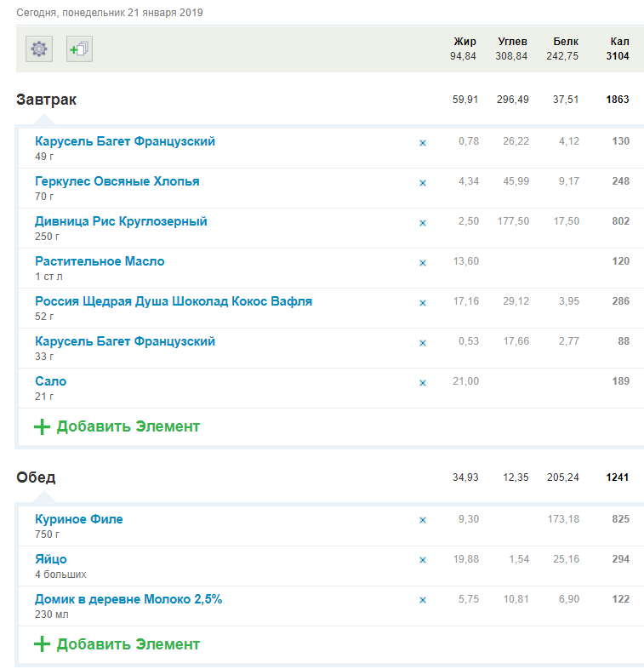Click the Кал column header

tap(619, 42)
